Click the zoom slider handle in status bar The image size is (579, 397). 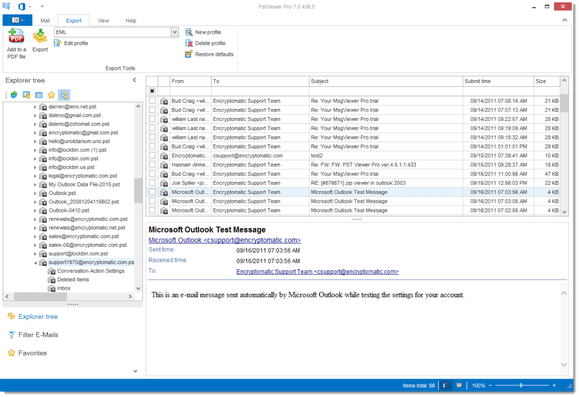[521, 386]
